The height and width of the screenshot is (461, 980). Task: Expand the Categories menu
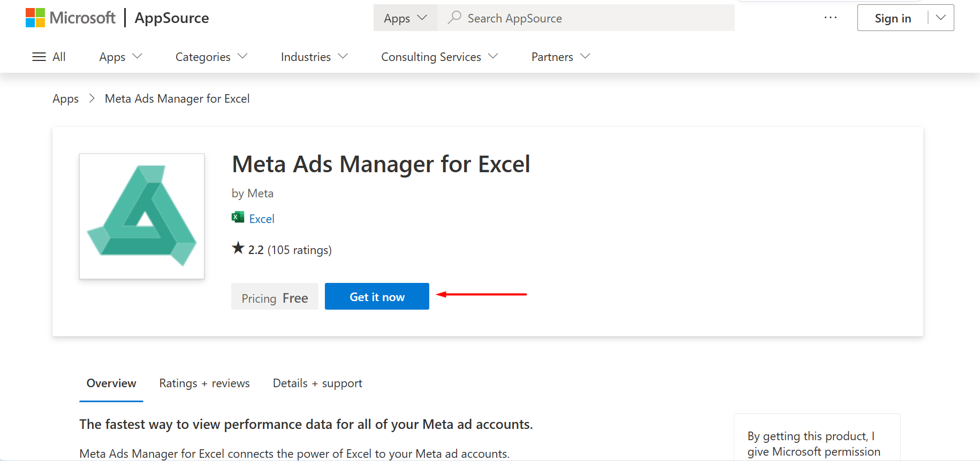pos(211,57)
